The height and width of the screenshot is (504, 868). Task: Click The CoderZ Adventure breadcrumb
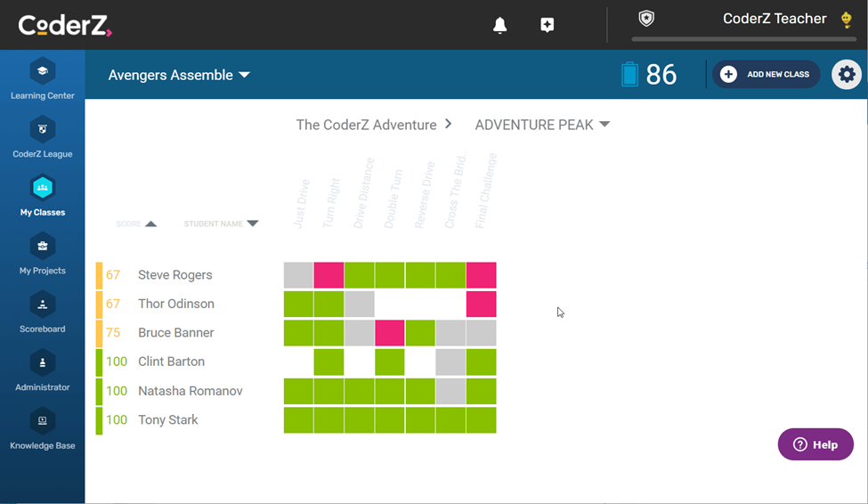point(367,125)
